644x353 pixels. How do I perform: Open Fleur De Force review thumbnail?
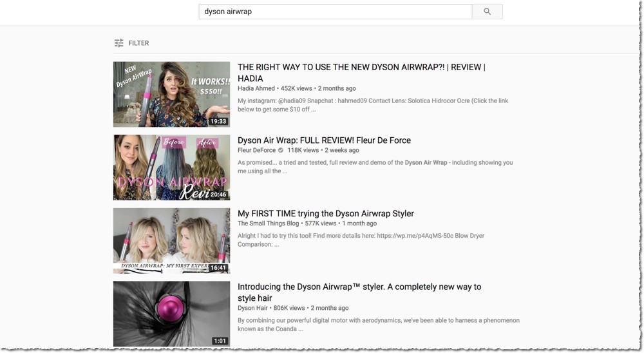(172, 167)
